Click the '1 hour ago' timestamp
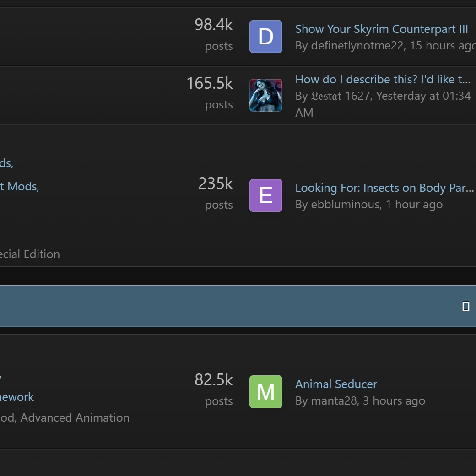The height and width of the screenshot is (476, 476). pos(414,205)
